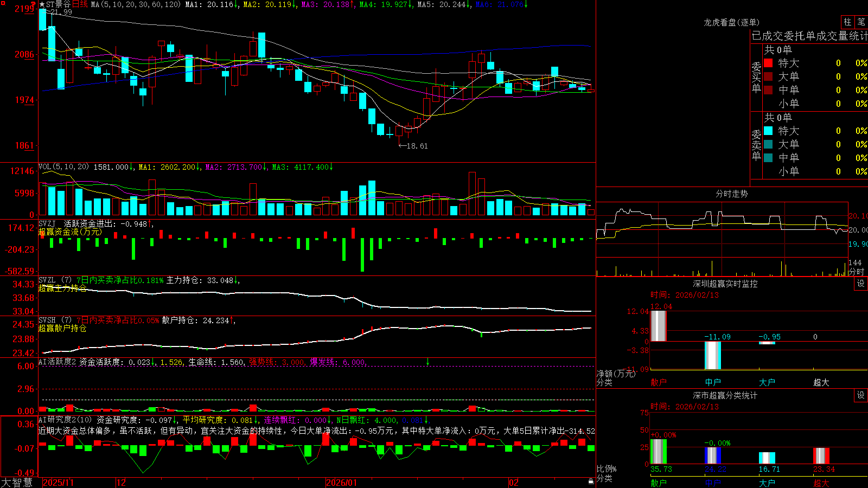
Task: Click the 12 month marker on timeline
Action: click(x=121, y=483)
